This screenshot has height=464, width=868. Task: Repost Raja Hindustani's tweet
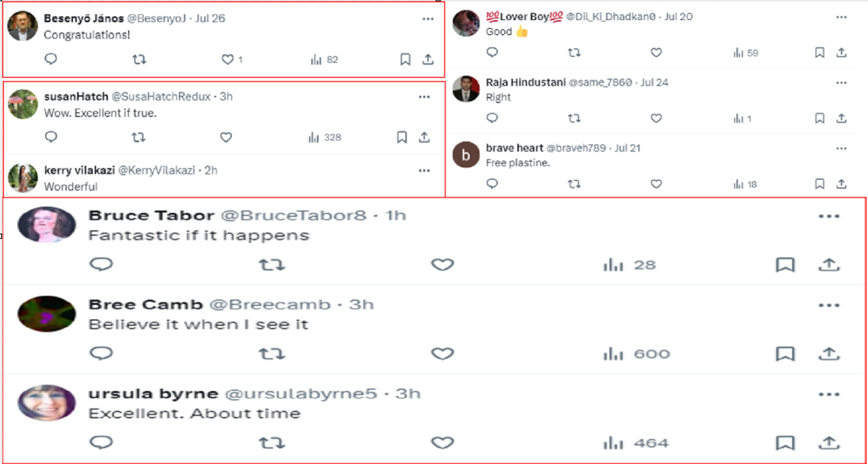click(574, 118)
